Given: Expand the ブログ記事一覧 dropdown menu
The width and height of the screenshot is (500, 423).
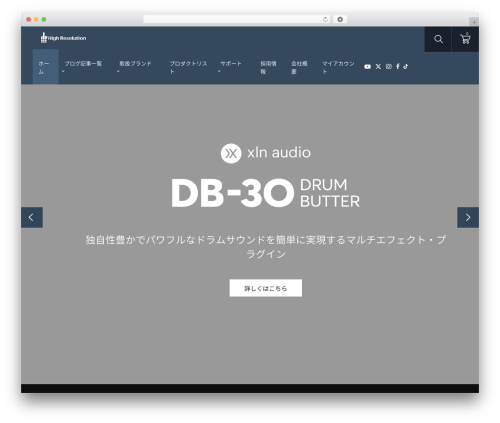Looking at the screenshot, I should (x=83, y=67).
